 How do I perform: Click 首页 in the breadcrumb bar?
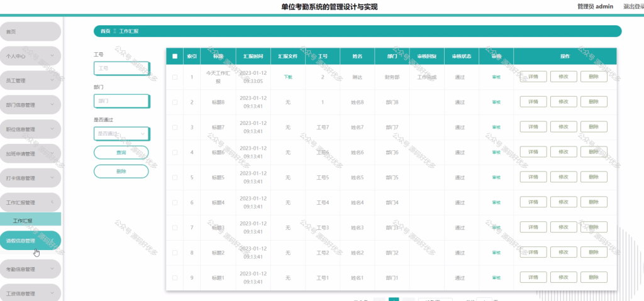pos(105,31)
